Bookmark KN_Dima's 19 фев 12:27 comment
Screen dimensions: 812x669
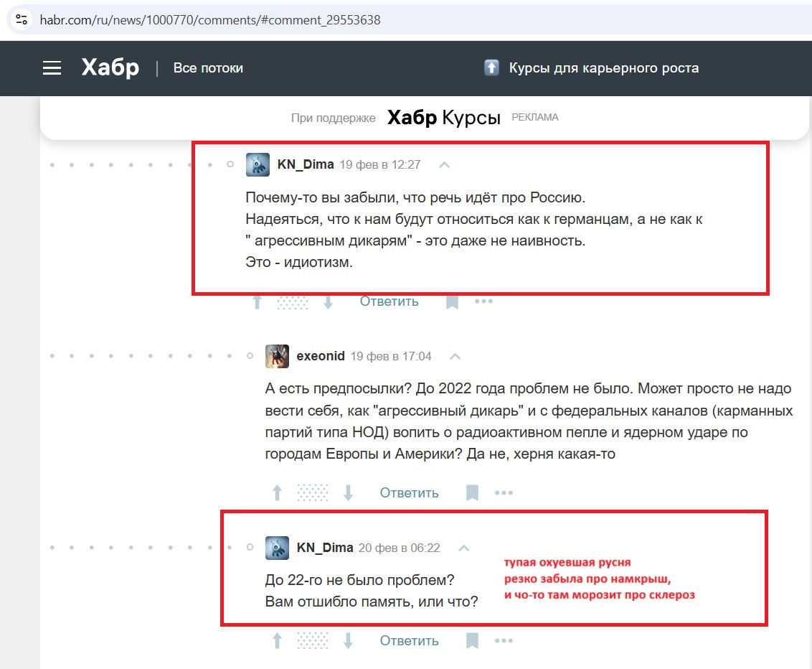[x=452, y=301]
